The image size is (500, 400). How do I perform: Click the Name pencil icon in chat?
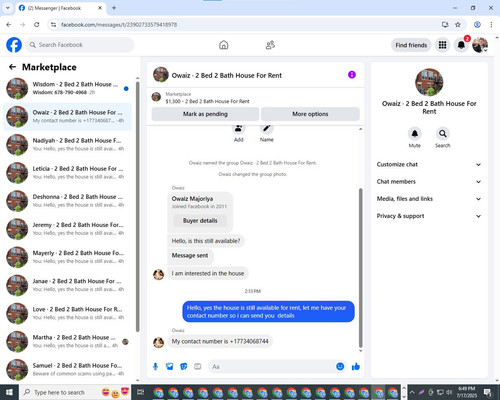pos(267,128)
